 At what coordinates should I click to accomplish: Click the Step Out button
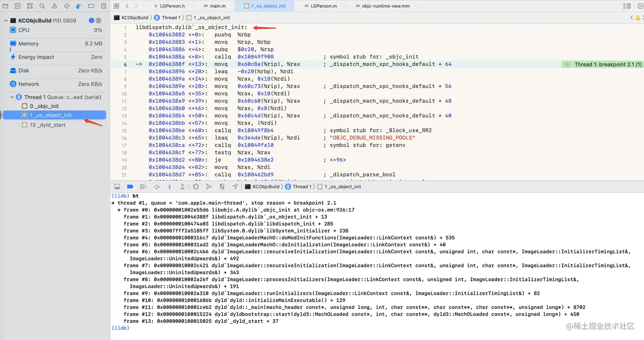click(x=182, y=186)
